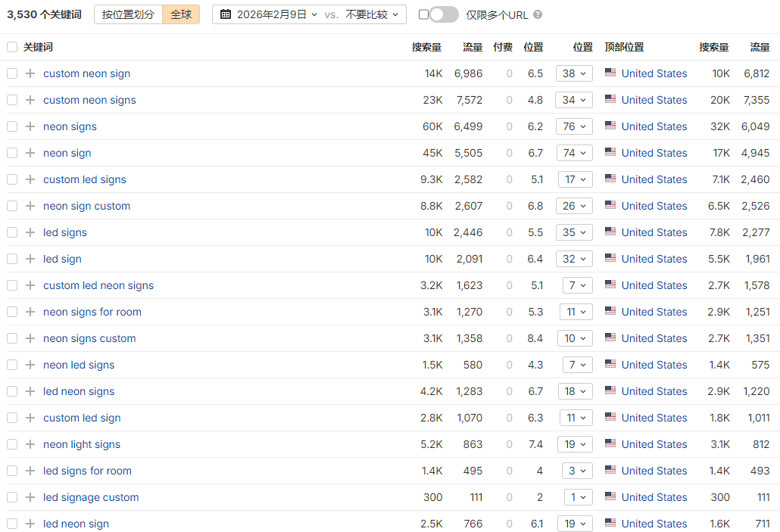780x532 pixels.
Task: Switch to 全球 tab
Action: click(x=181, y=14)
